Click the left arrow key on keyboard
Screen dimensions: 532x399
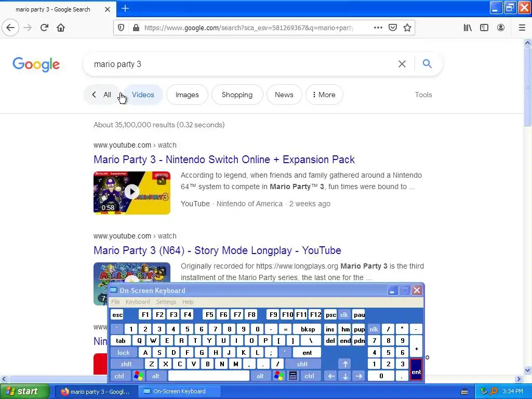[331, 376]
